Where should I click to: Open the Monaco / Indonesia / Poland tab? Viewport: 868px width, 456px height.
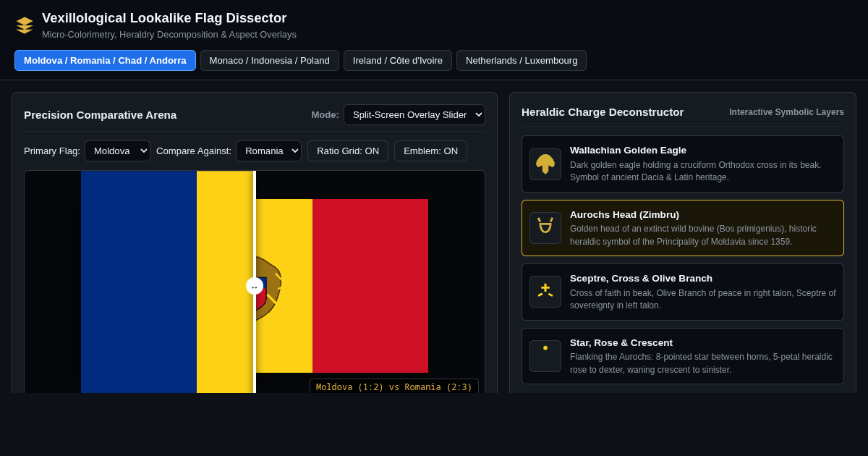click(x=269, y=60)
